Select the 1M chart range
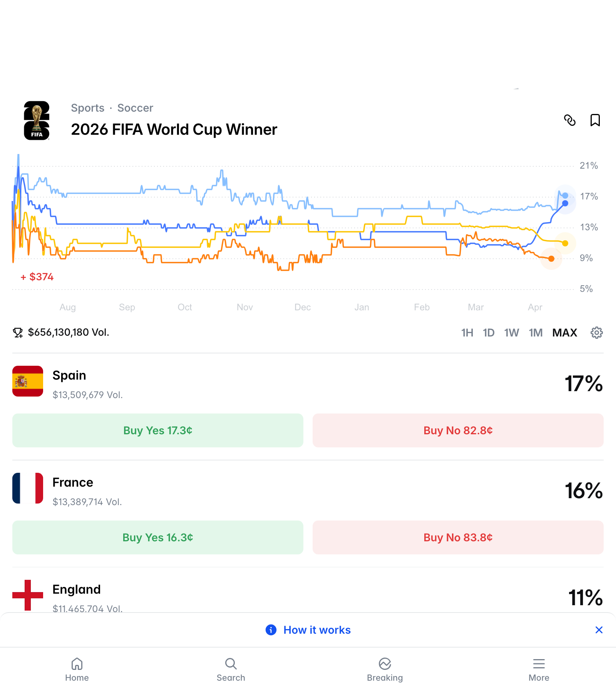Screen dimensions: 616x693 click(x=536, y=333)
